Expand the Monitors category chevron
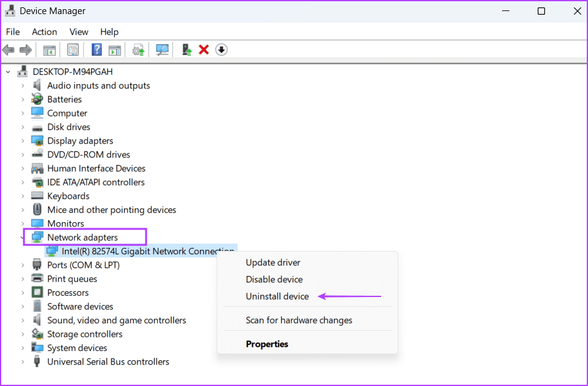This screenshot has width=588, height=386. [23, 224]
